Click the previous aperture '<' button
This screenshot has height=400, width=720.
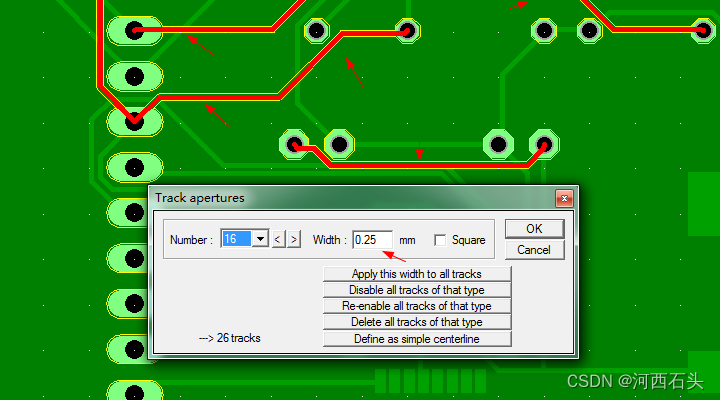click(279, 239)
